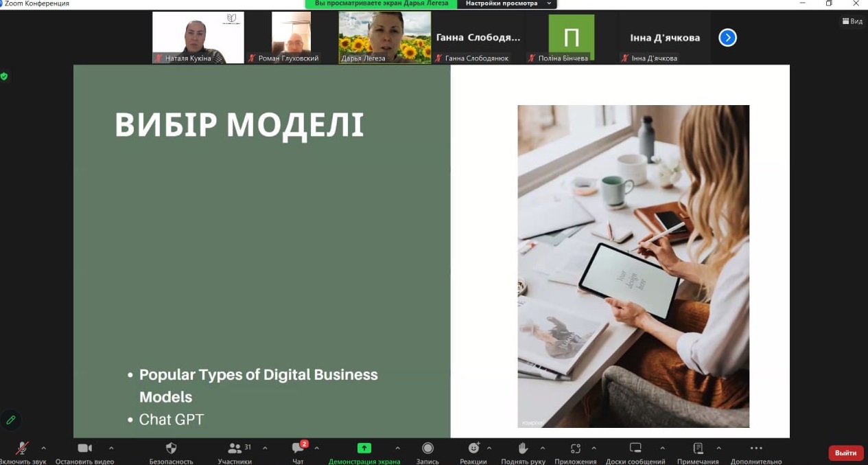This screenshot has width=868, height=465.
Task: Click Zoom Конференция window title
Action: click(x=37, y=3)
